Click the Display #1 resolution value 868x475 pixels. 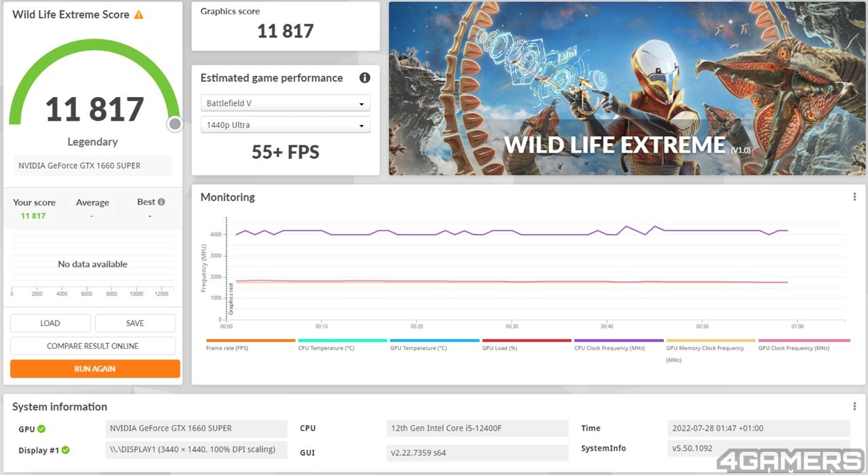(x=197, y=449)
